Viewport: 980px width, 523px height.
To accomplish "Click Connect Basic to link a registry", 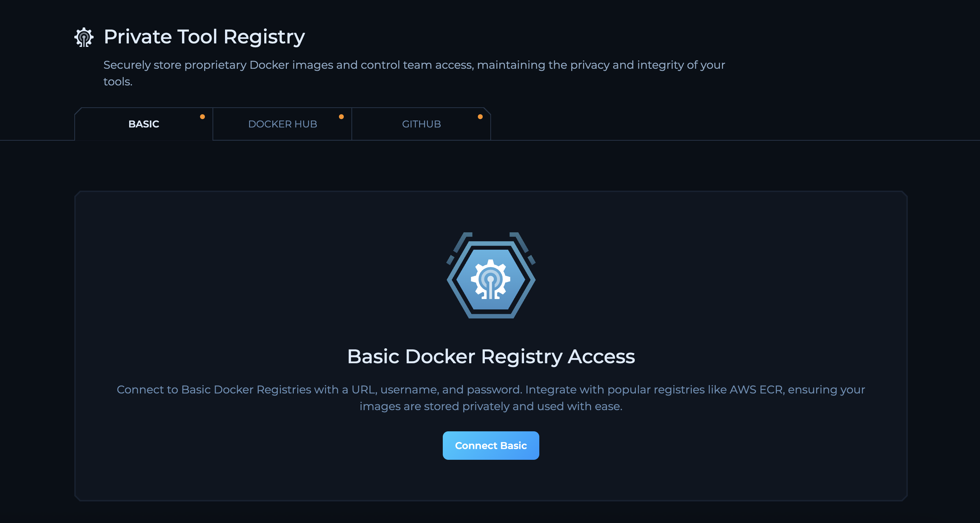I will tap(491, 446).
